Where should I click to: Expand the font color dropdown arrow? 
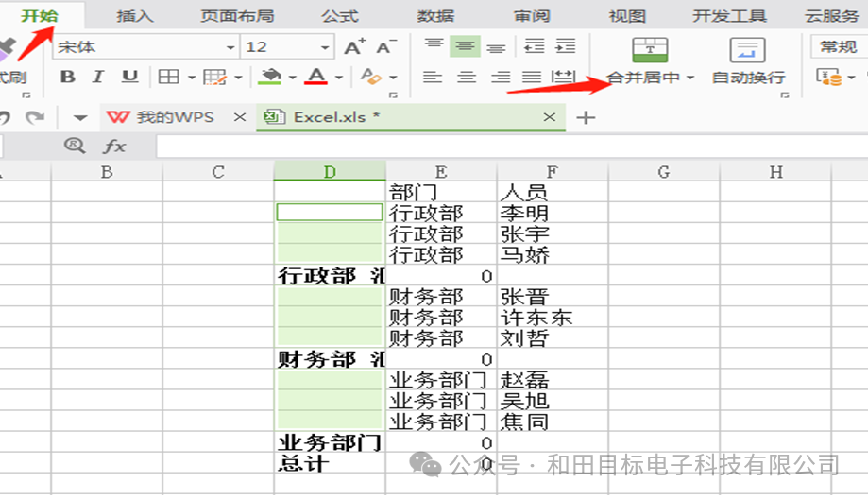339,77
